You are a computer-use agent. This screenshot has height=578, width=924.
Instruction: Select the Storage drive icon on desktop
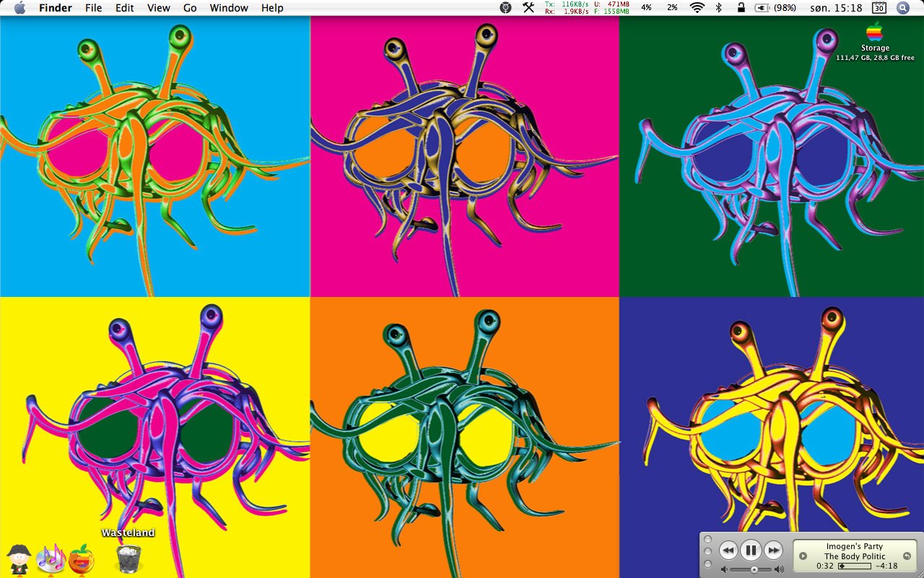(875, 32)
